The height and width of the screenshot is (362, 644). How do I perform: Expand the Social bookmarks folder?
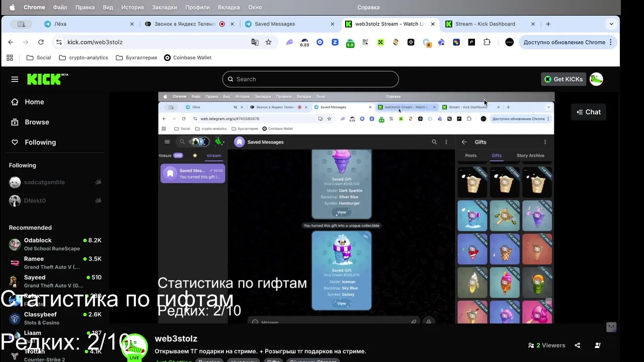[x=39, y=58]
